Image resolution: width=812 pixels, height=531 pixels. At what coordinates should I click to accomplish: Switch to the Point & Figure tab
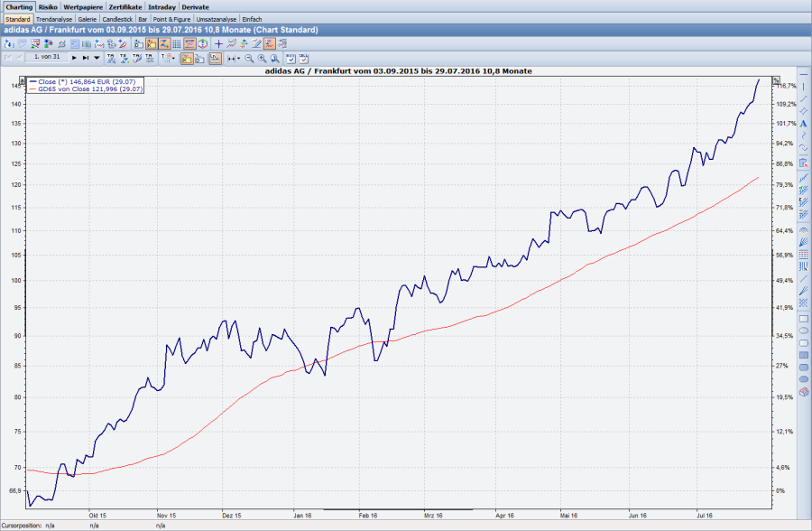pos(173,18)
